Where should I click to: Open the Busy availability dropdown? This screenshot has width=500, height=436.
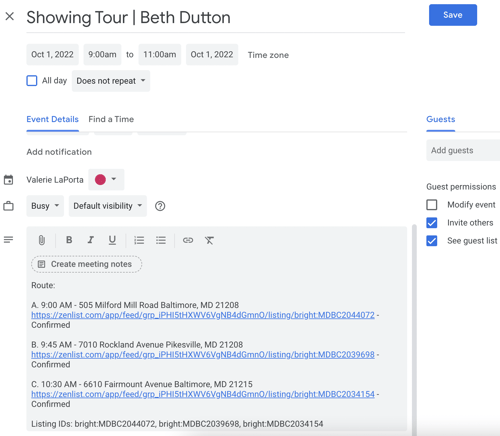45,206
